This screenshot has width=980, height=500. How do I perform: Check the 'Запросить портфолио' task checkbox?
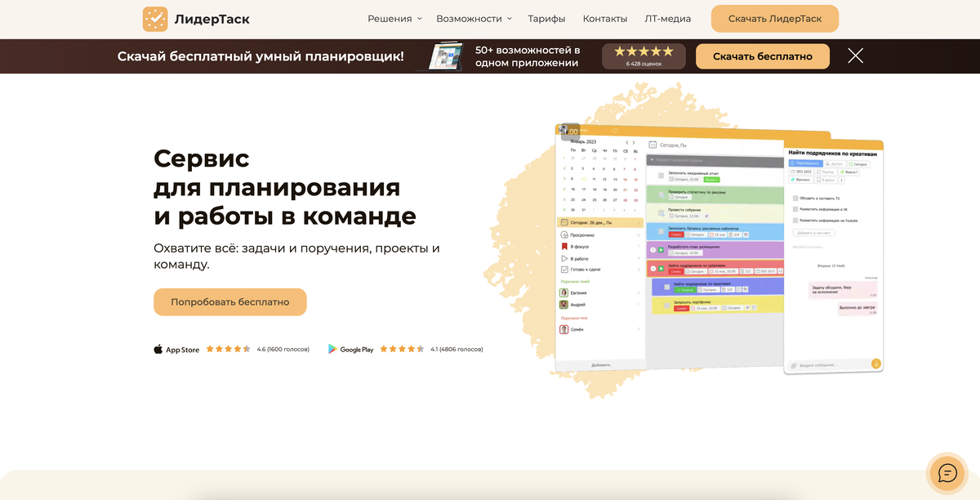tap(667, 306)
